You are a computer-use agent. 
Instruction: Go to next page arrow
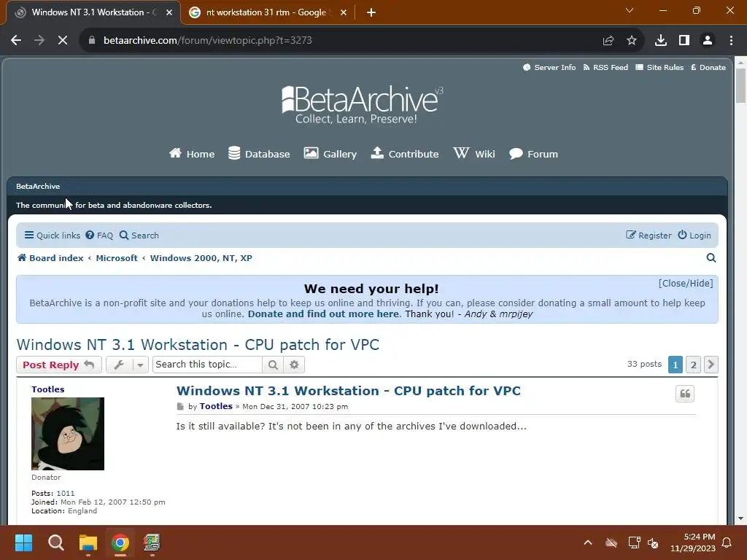711,365
